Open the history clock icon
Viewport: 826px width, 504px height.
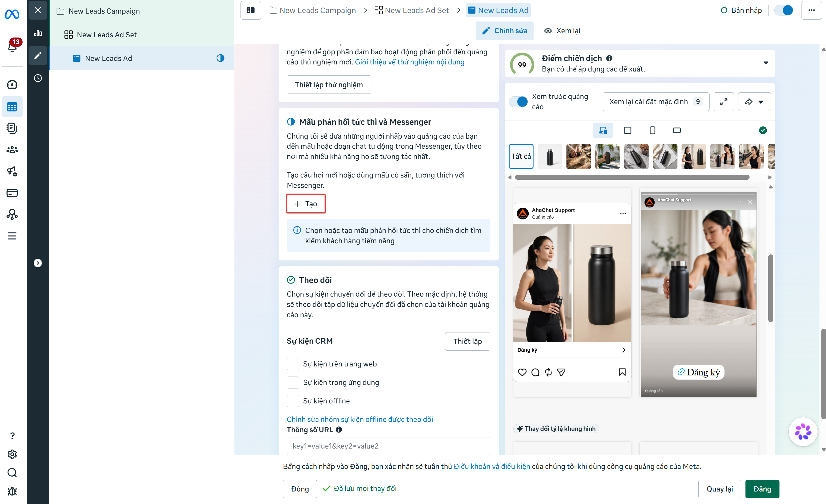(x=38, y=78)
